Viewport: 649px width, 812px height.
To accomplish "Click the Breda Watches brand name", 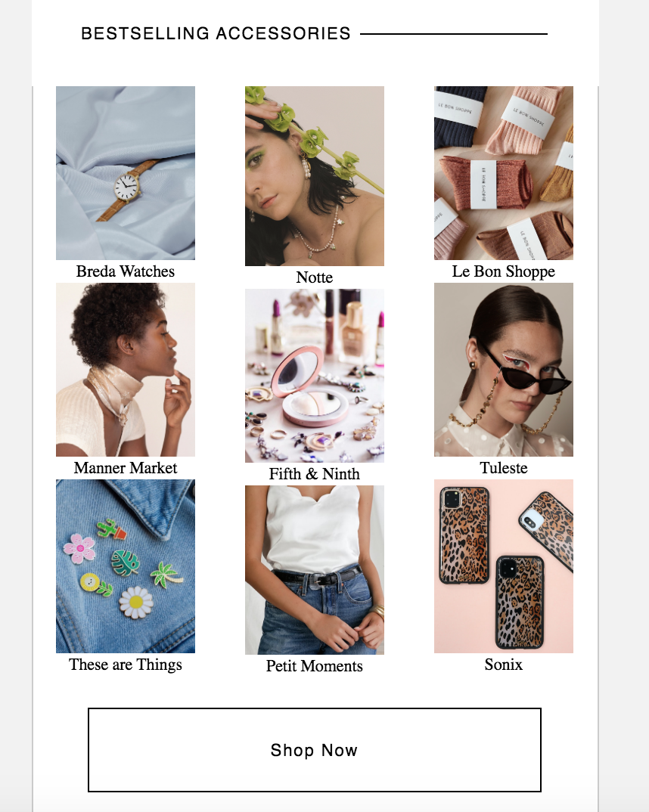I will 126,271.
